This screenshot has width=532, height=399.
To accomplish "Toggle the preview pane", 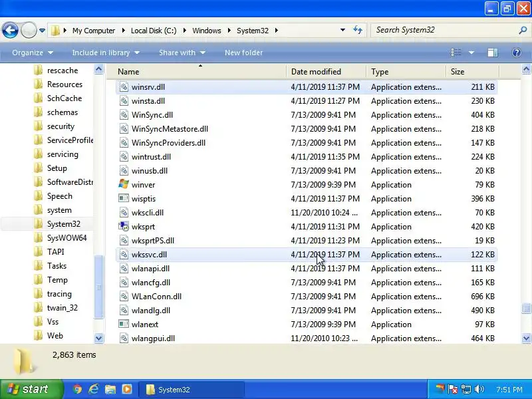I will click(492, 53).
